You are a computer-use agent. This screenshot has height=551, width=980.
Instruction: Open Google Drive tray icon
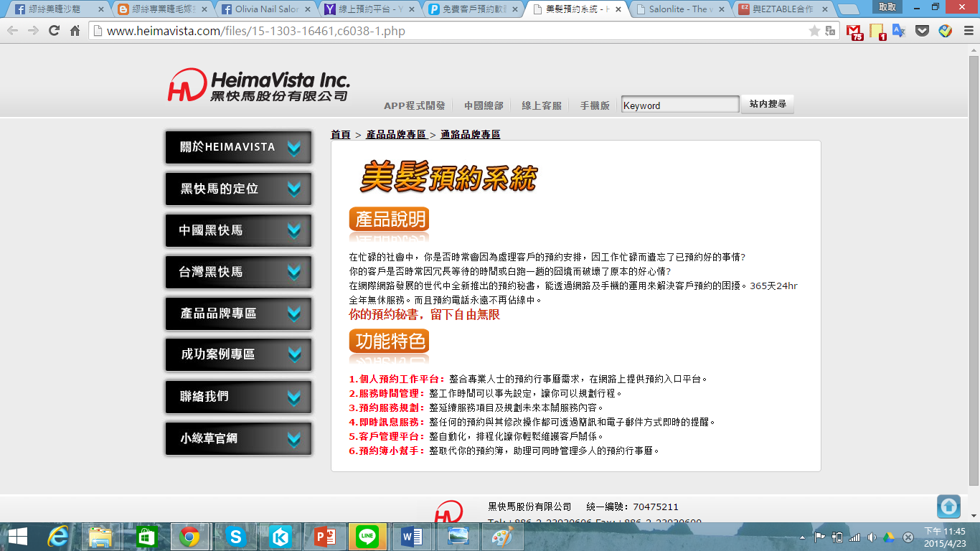pyautogui.click(x=890, y=537)
